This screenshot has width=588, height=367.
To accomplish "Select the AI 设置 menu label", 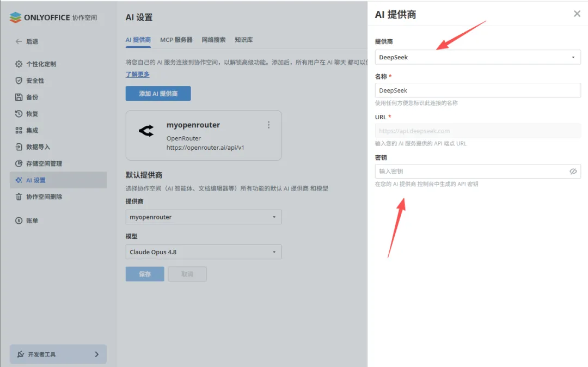I will tap(35, 180).
